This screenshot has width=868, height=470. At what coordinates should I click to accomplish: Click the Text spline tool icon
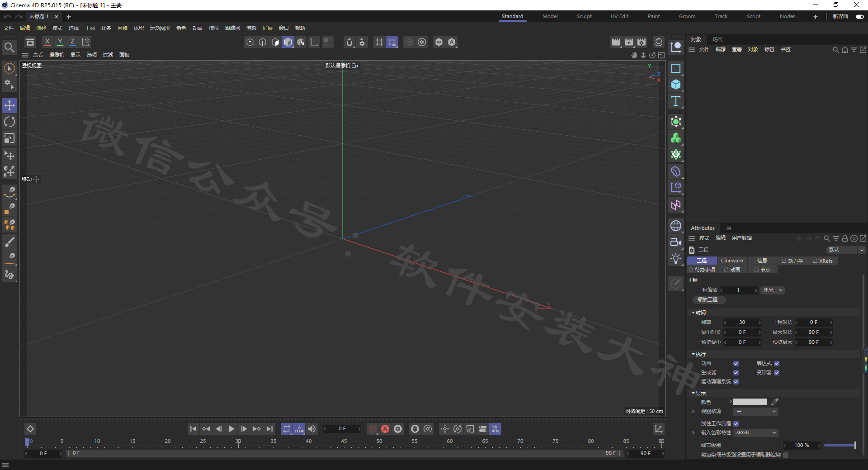(676, 101)
